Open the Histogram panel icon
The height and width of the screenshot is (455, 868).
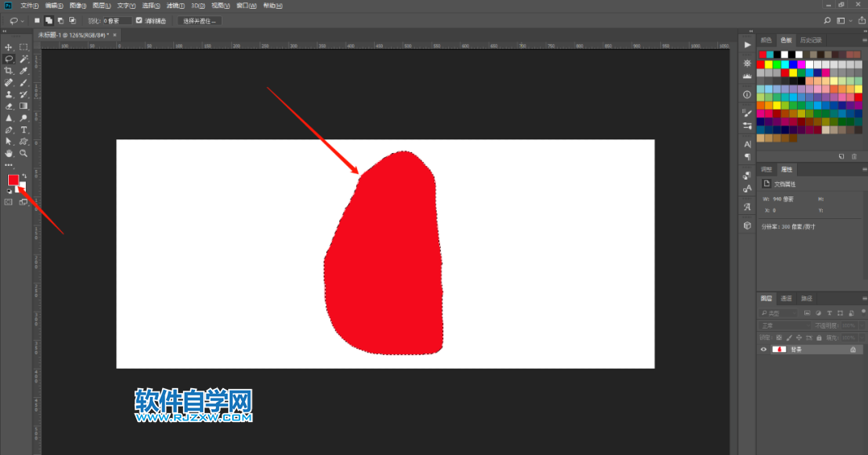coord(747,77)
